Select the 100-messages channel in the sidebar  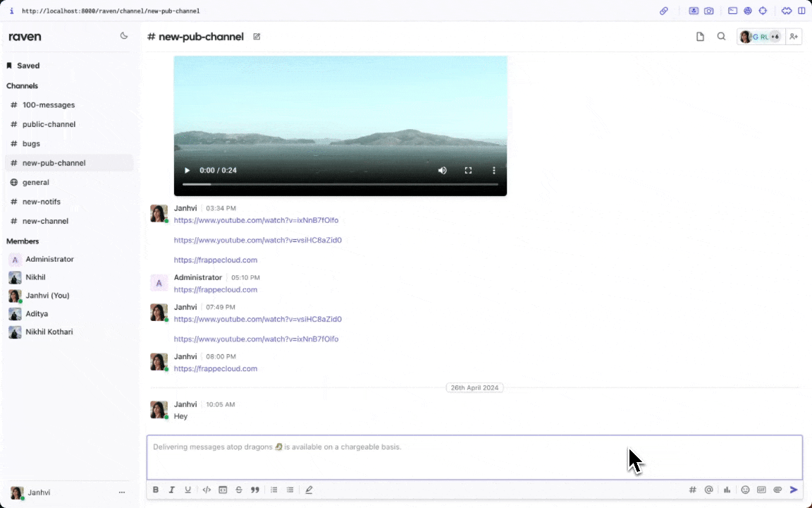pos(48,105)
